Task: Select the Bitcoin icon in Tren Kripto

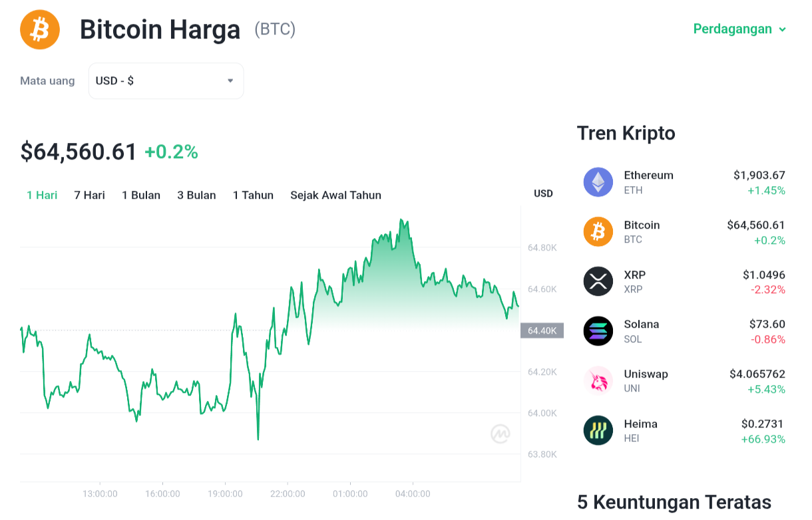Action: (x=598, y=231)
